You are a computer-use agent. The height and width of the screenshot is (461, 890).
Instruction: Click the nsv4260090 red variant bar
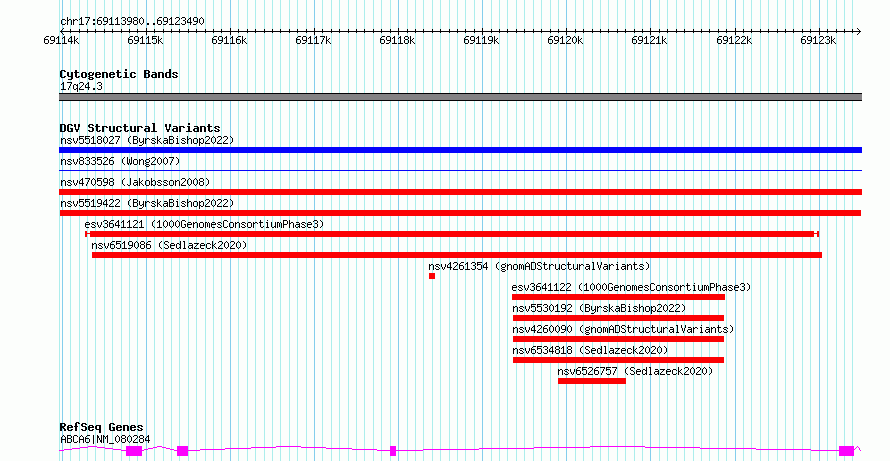(x=619, y=339)
